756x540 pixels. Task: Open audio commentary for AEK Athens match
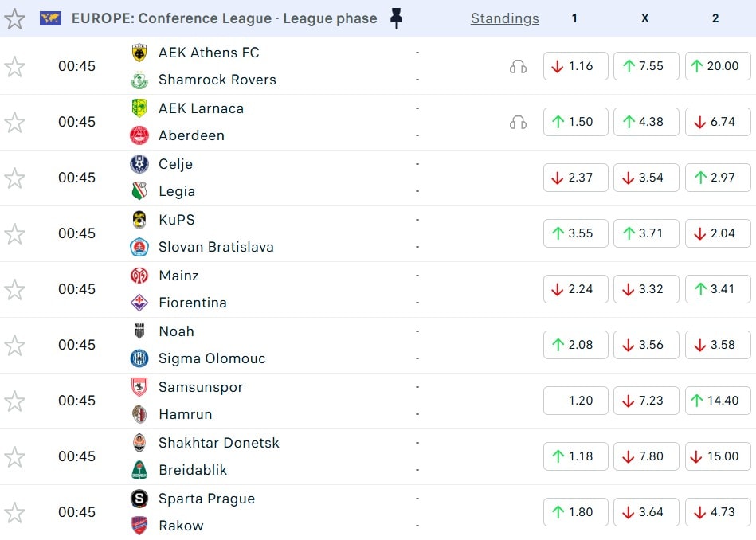pyautogui.click(x=518, y=67)
